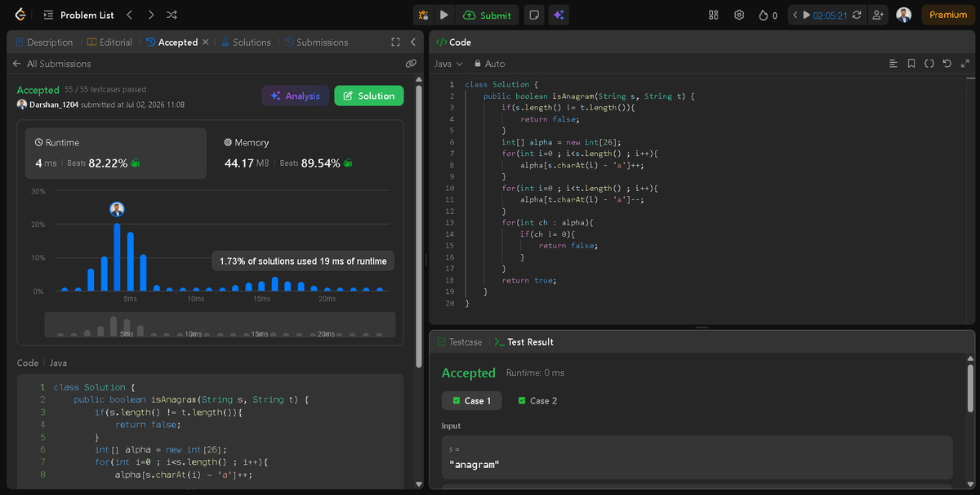Screen dimensions: 980x495
Task: Open the layout grid icon
Action: point(713,15)
